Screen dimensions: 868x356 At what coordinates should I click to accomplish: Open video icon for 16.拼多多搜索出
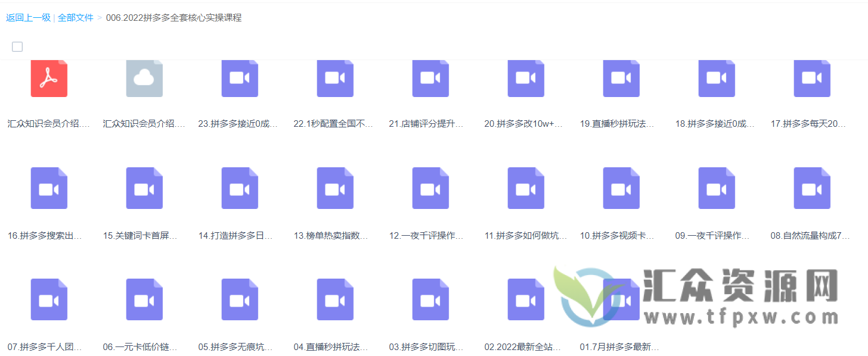pos(49,188)
